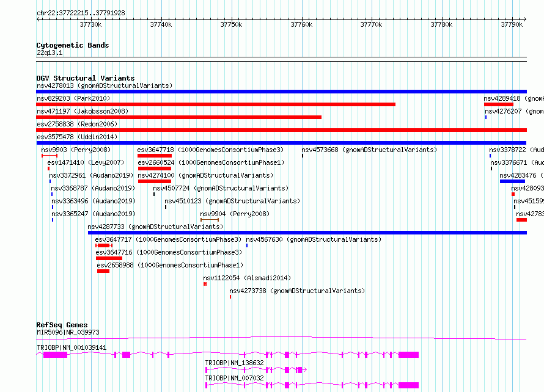
Task: Select the TRIOBP|NM_007032 transcript label
Action: (x=234, y=378)
